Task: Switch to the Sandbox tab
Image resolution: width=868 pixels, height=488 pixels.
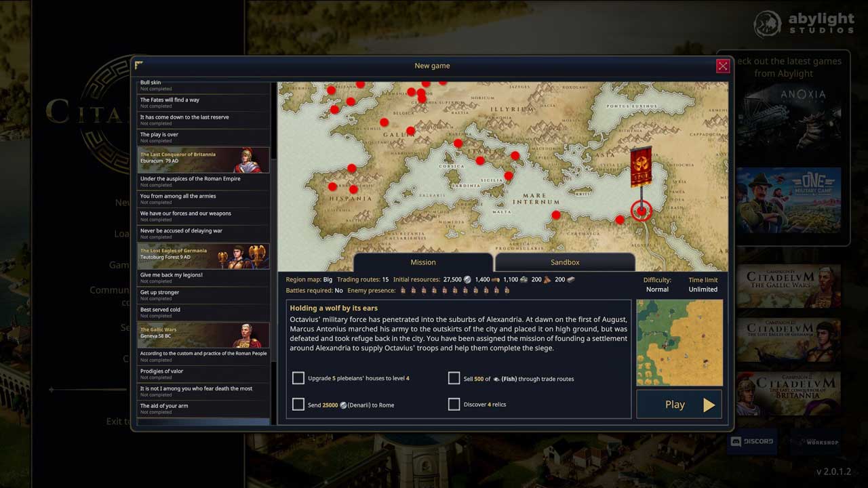Action: pos(564,262)
